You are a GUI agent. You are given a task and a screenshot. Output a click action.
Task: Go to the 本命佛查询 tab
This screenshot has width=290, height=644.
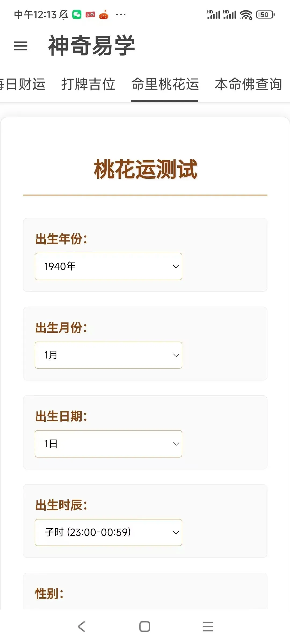248,84
